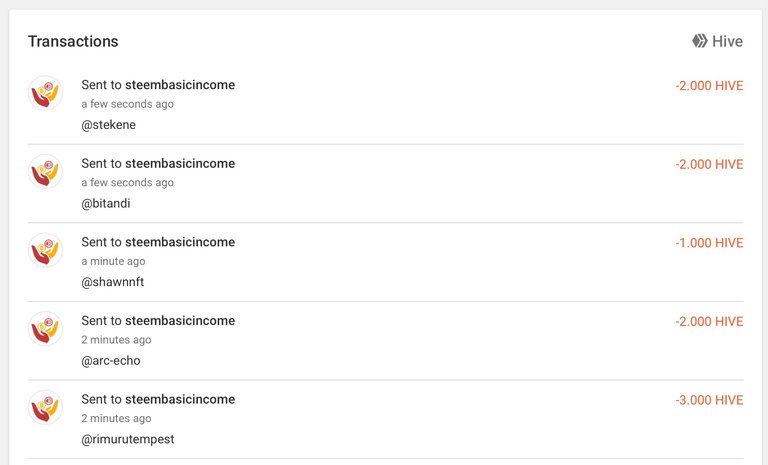768x465 pixels.
Task: Click the -1.000 HIVE amount
Action: pos(709,243)
